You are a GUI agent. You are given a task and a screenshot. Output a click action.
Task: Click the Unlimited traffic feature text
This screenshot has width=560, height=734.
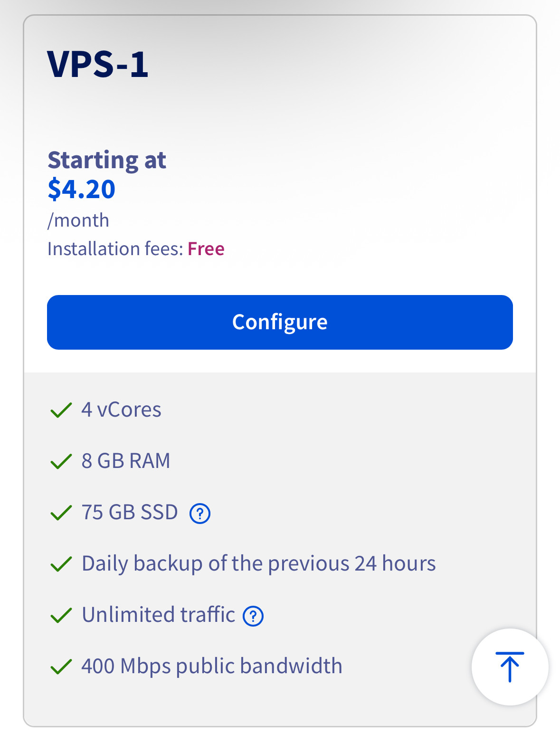[158, 615]
